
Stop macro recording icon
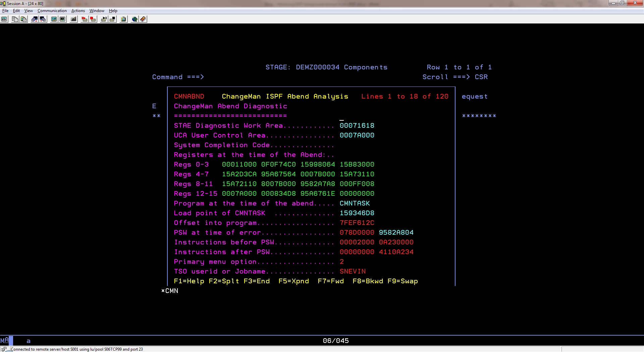(93, 19)
